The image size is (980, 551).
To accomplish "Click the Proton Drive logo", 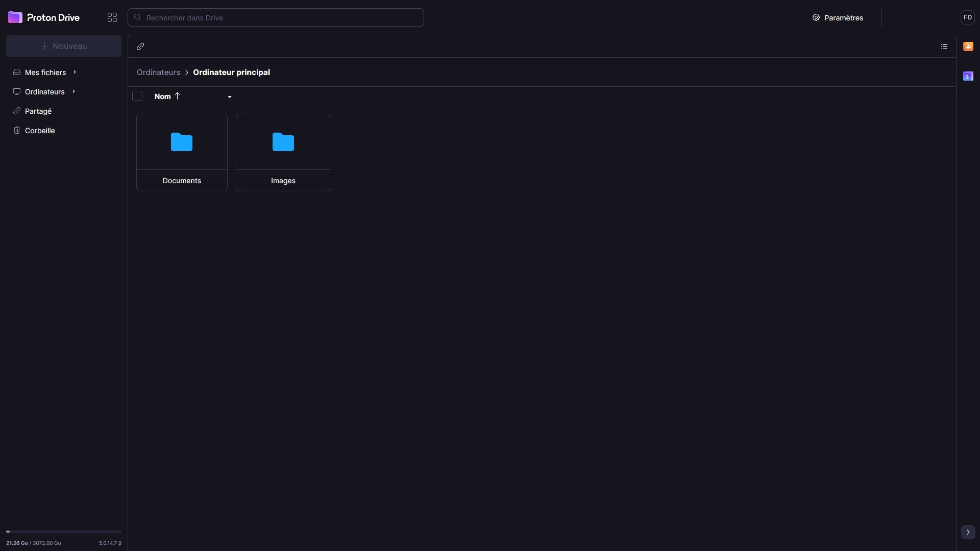I will [44, 17].
